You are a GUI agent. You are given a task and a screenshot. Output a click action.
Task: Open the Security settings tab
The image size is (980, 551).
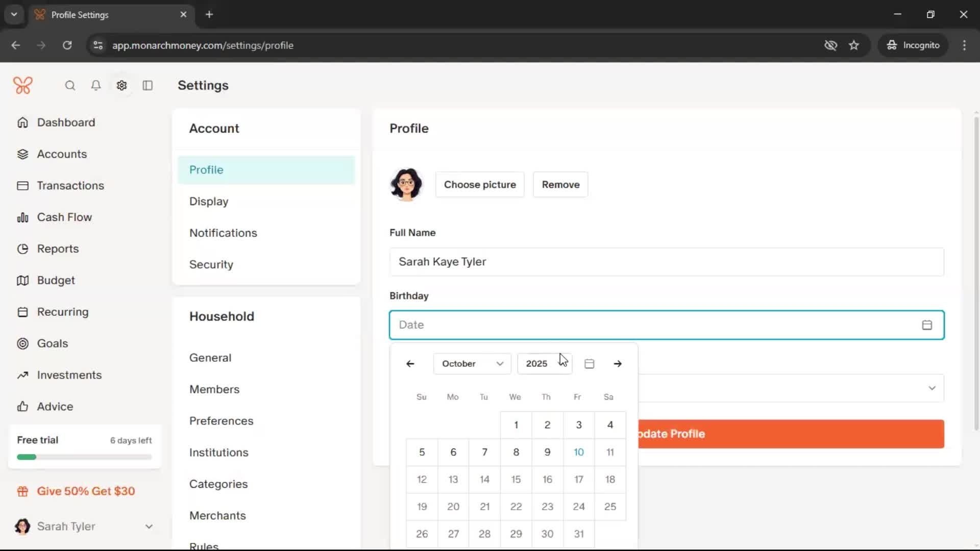(x=211, y=264)
